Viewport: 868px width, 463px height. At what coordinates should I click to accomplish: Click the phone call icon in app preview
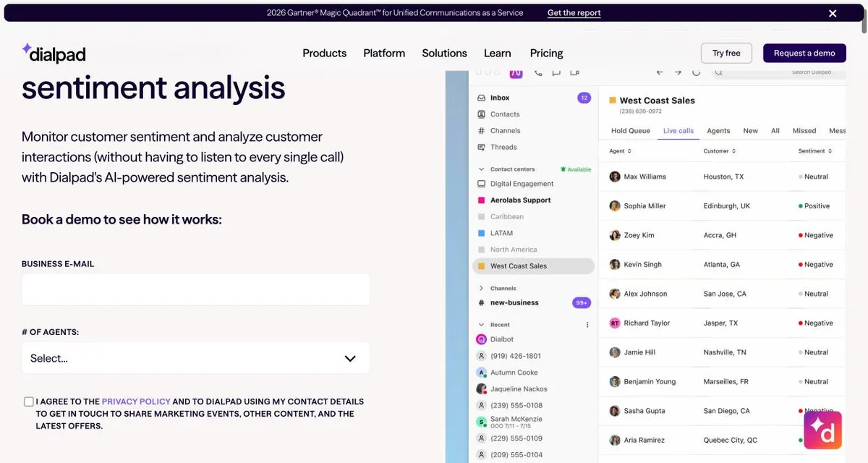(537, 72)
